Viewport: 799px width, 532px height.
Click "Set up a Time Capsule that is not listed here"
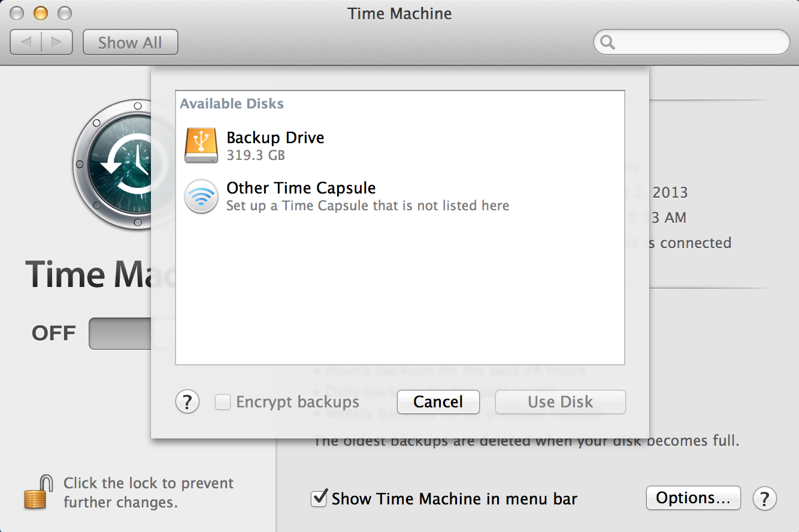(368, 205)
